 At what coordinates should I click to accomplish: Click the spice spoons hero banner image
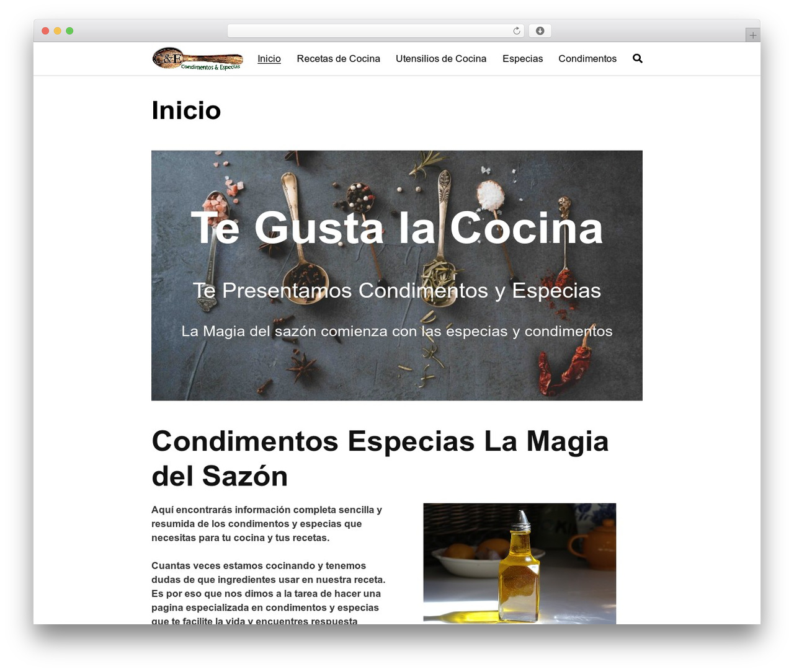tap(397, 275)
